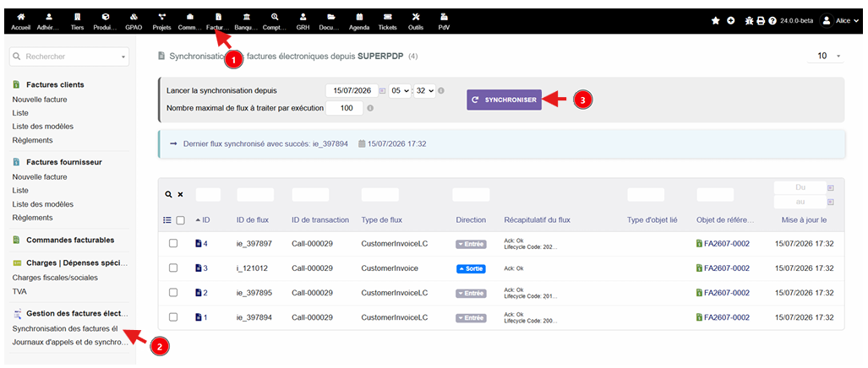Open date picker beside 15/07/2026 field

point(382,90)
